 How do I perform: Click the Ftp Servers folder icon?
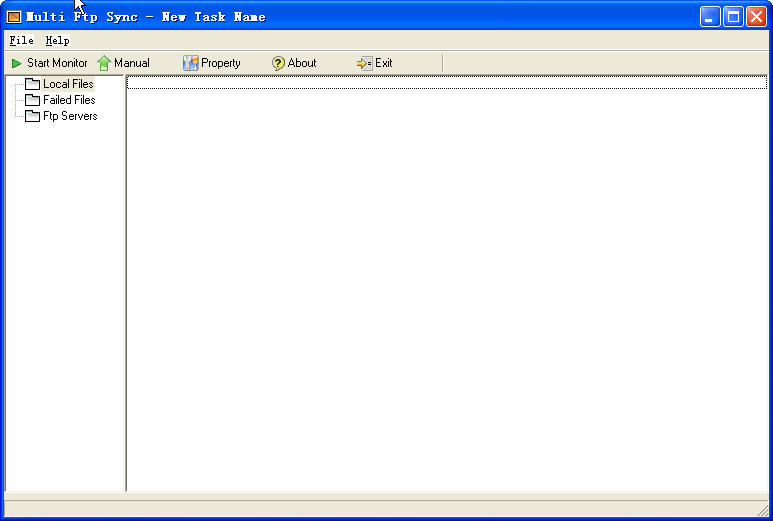pyautogui.click(x=33, y=116)
